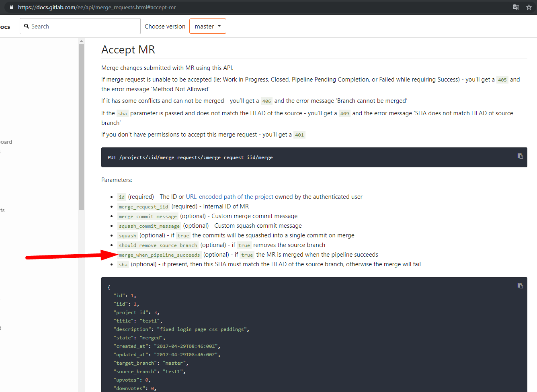
Task: Open the URL-encoded path of the project link
Action: [x=230, y=196]
